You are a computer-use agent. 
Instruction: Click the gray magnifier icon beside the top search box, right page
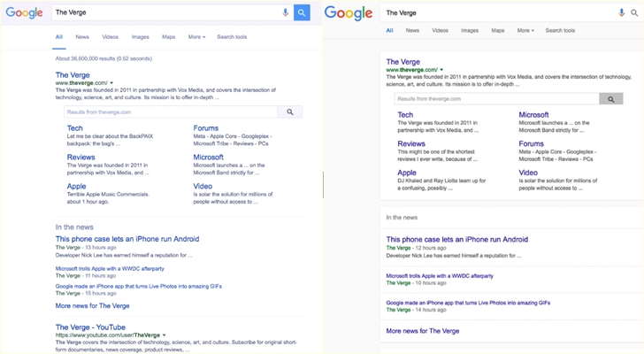634,13
